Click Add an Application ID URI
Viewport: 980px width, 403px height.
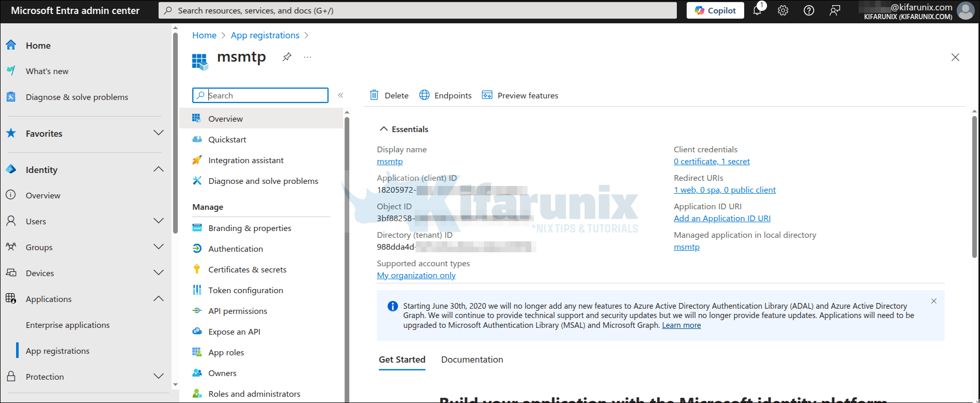722,219
